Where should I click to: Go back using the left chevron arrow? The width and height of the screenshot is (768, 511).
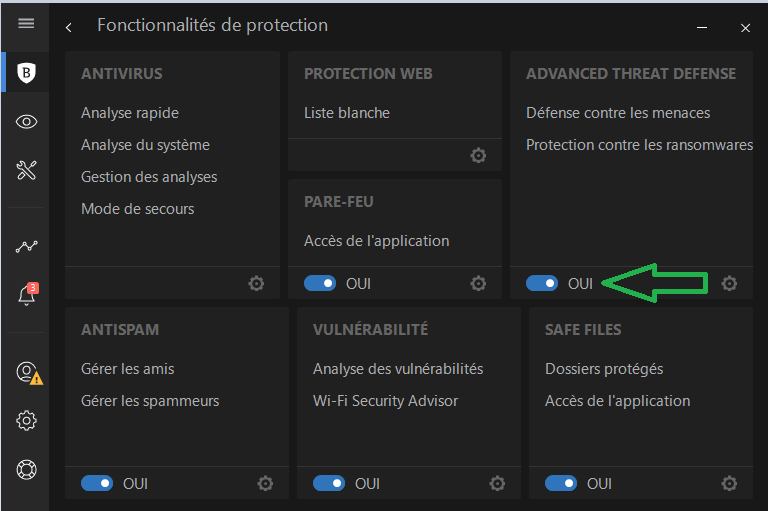click(x=69, y=27)
